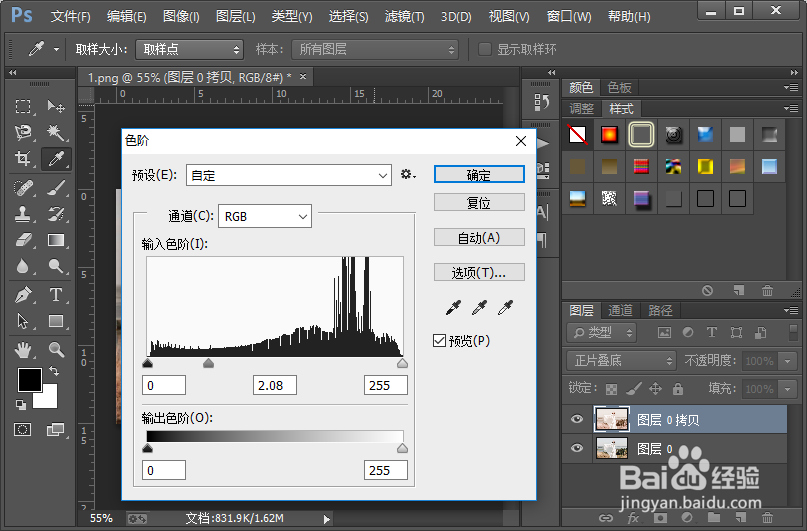Toggle lock all padlock icon
Image resolution: width=807 pixels, height=531 pixels.
click(x=678, y=388)
